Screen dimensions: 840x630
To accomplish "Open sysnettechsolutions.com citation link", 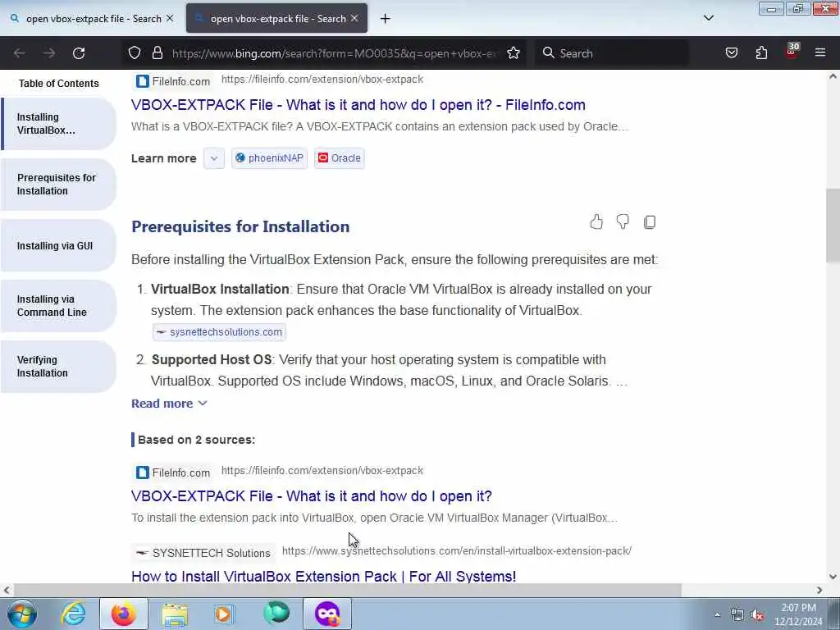I will click(x=219, y=332).
